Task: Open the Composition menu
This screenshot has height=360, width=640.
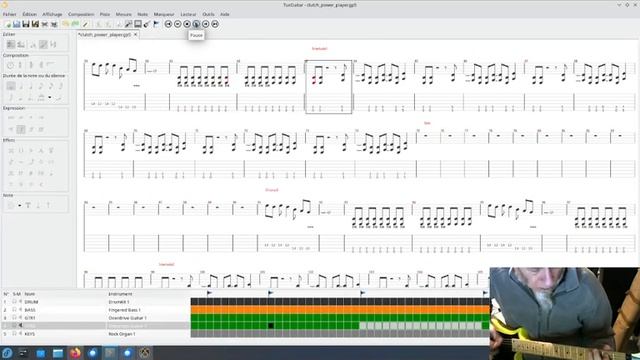Action: point(81,14)
